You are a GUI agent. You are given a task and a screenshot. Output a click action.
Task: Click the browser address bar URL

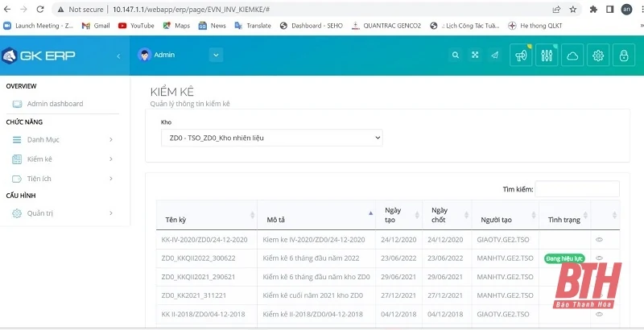(x=192, y=10)
